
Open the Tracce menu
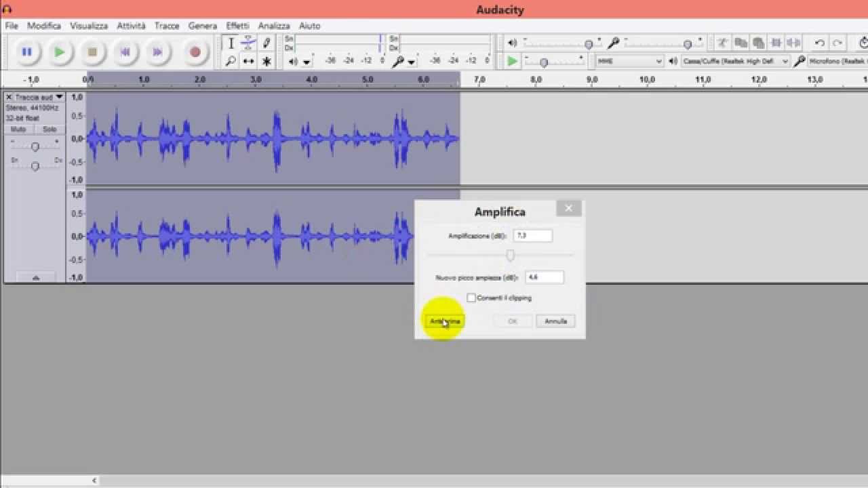[x=167, y=26]
